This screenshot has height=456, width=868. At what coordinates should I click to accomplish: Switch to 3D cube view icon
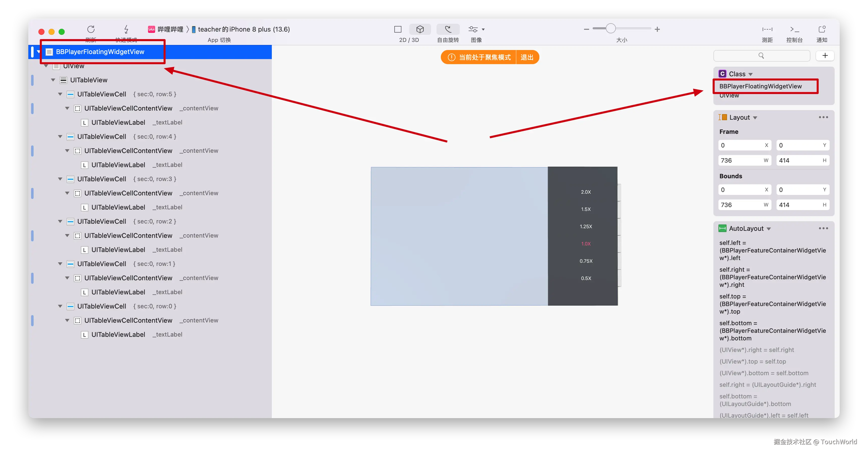click(x=420, y=29)
